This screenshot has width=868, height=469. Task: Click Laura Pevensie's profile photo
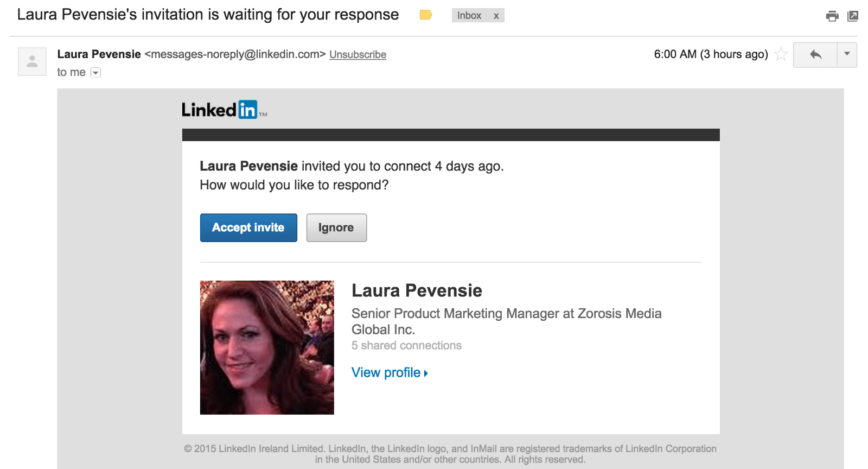pyautogui.click(x=267, y=347)
